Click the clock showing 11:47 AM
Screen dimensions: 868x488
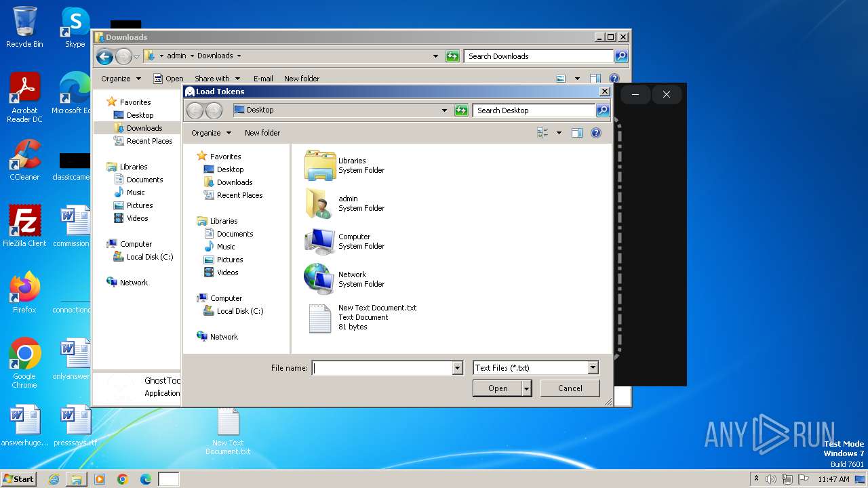833,479
